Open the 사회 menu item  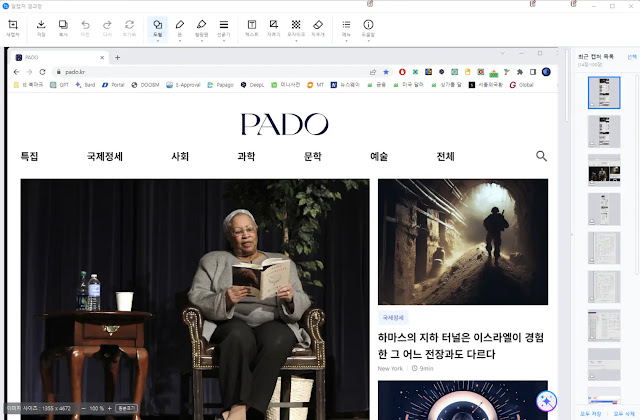[x=180, y=156]
